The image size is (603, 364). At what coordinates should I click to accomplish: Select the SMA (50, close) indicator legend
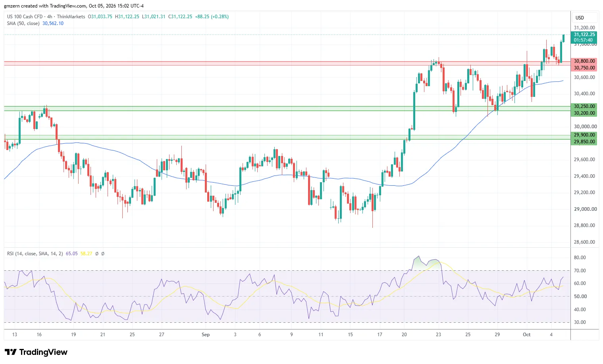point(23,23)
